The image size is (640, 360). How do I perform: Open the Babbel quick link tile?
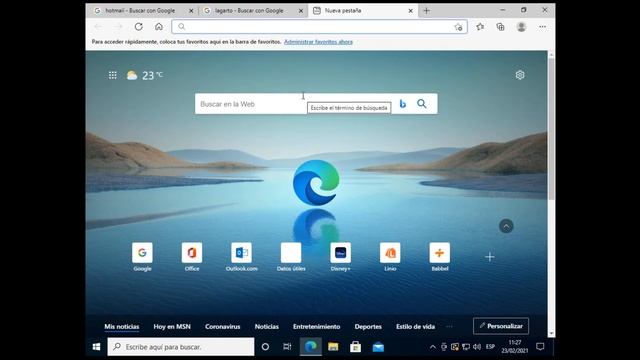point(440,257)
